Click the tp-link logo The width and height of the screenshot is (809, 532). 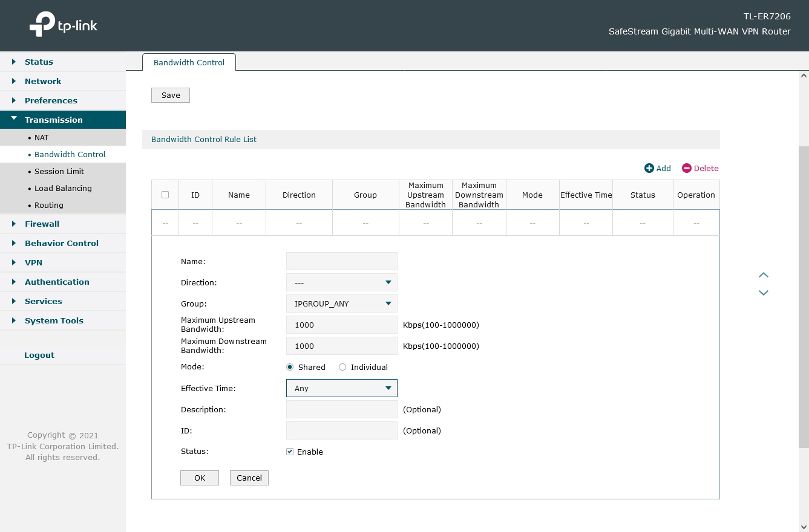tap(63, 25)
